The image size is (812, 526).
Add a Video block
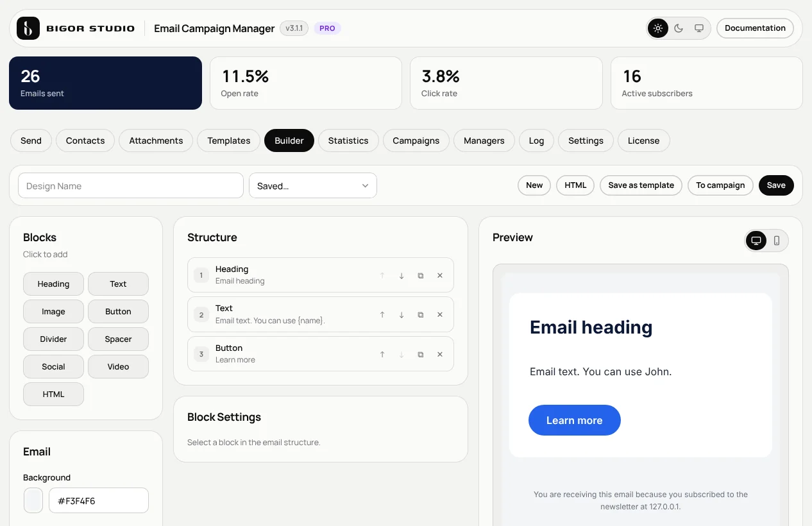point(118,366)
